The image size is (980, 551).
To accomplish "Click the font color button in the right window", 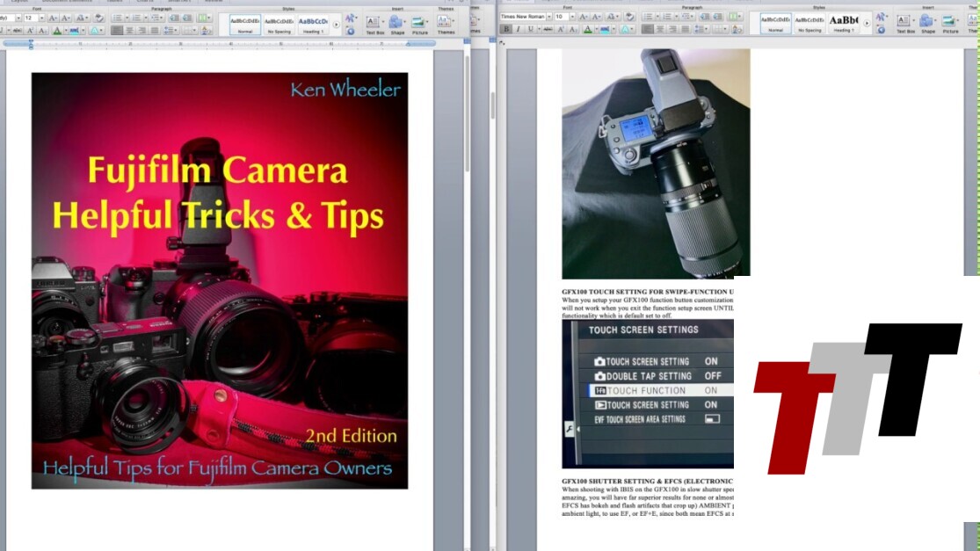I will pyautogui.click(x=587, y=29).
